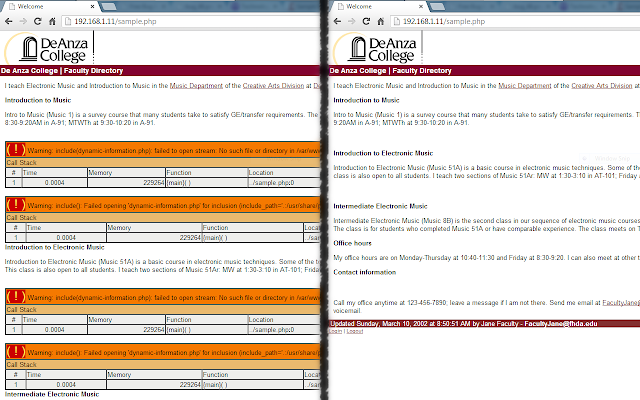Click page icon in right address bar
640x400 pixels.
pyautogui.click(x=396, y=21)
